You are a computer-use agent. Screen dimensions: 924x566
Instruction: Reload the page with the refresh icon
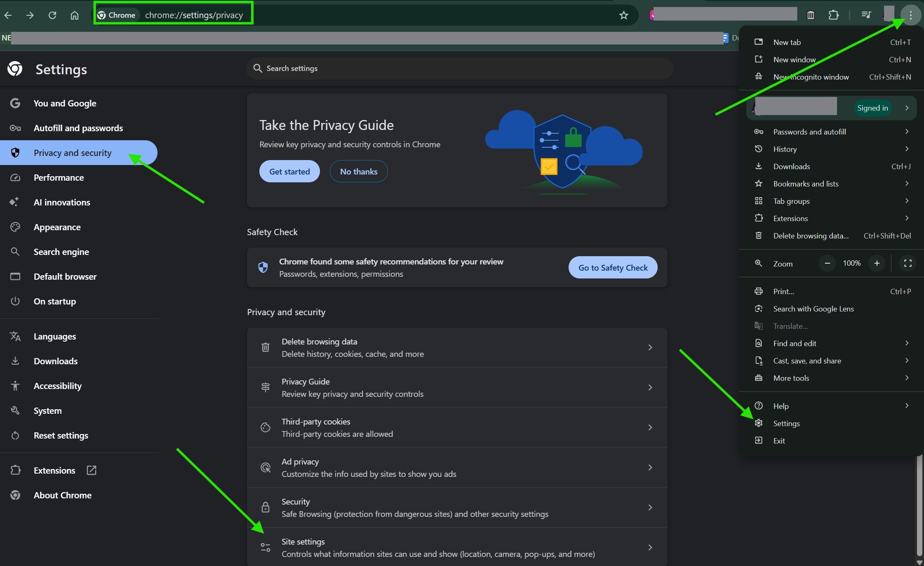tap(52, 15)
